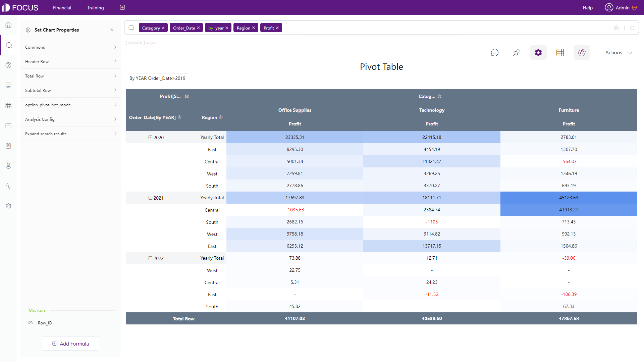Click the Technology column header

click(432, 110)
